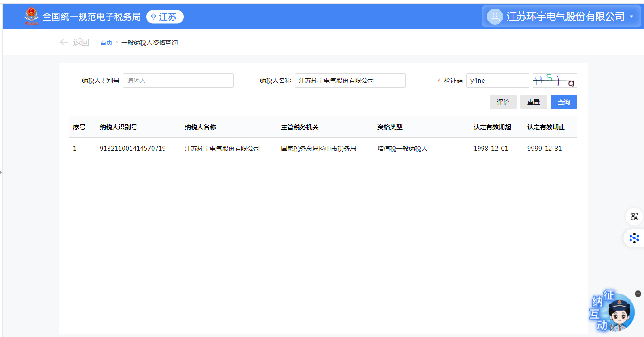This screenshot has width=644, height=337.
Task: Click the location pin badge showing 江苏
Action: pyautogui.click(x=165, y=17)
